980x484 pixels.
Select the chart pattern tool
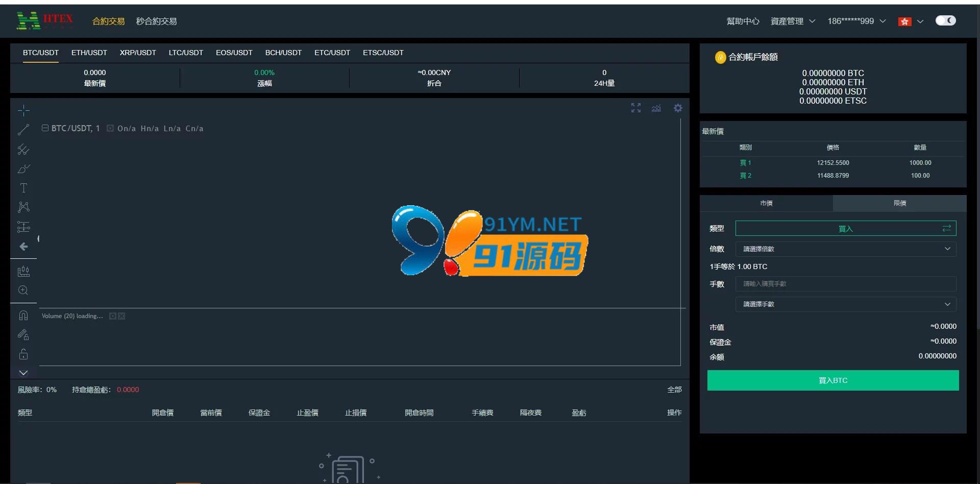click(x=23, y=207)
